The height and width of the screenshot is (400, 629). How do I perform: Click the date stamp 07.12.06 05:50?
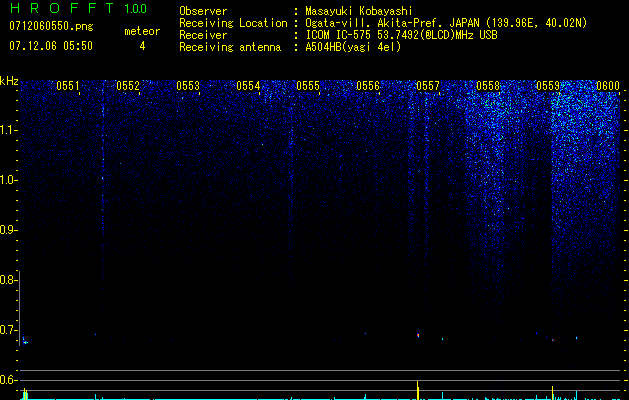coord(51,46)
